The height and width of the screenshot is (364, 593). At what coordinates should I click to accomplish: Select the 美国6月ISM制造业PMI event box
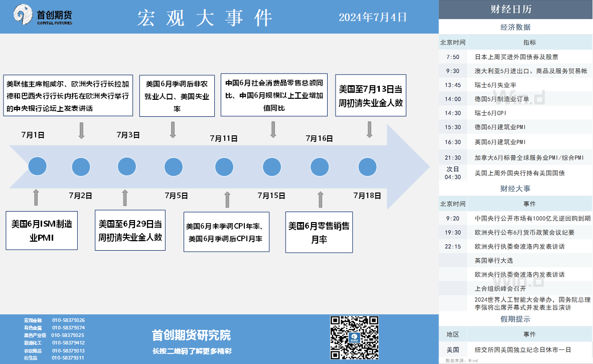coord(42,231)
